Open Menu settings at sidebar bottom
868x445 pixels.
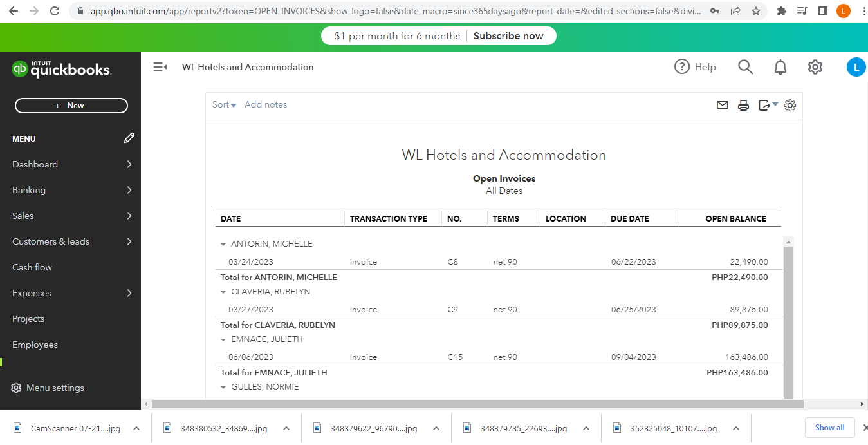tap(48, 388)
